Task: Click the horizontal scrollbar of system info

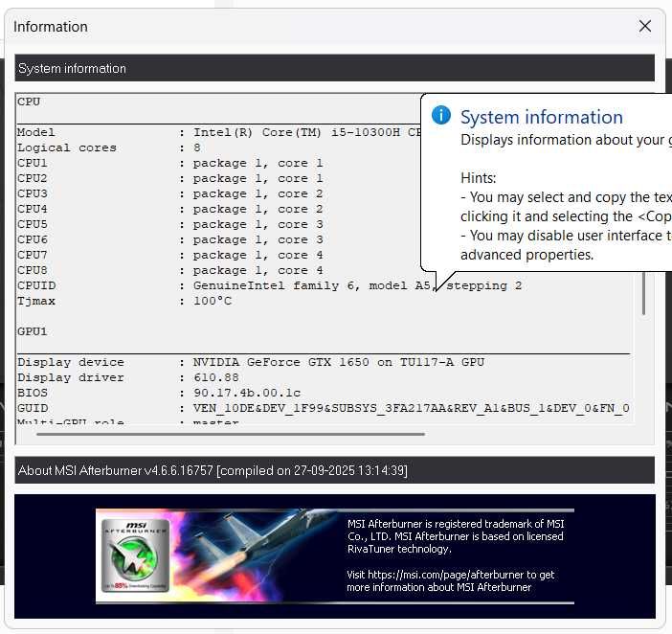Action: coord(231,434)
